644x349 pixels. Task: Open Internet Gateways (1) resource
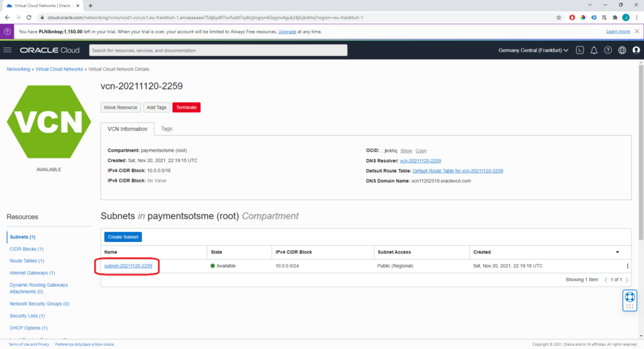[33, 273]
